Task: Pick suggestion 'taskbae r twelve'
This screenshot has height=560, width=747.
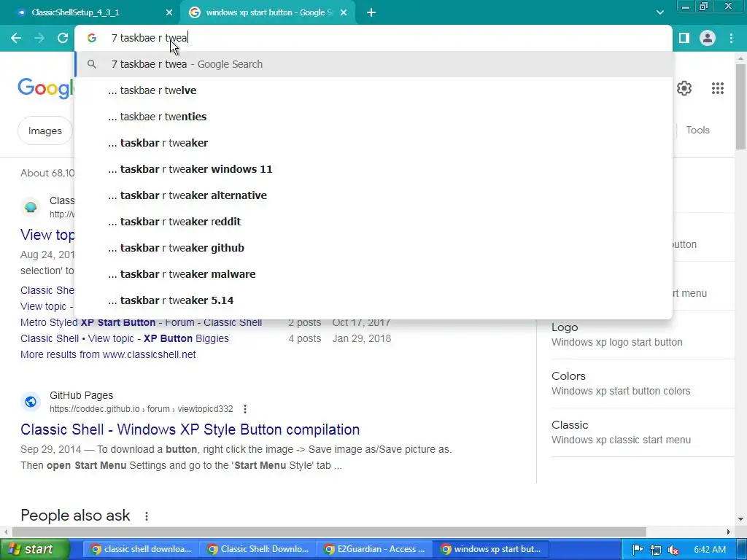Action: pyautogui.click(x=373, y=90)
